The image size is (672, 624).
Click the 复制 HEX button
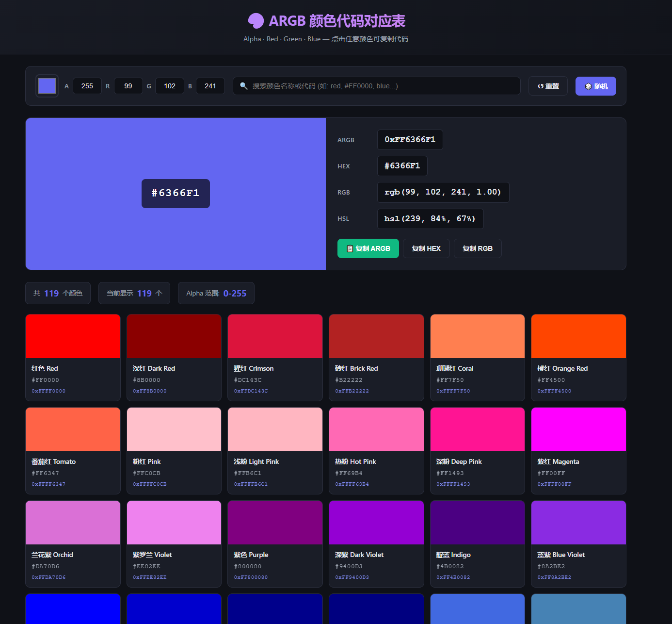click(x=426, y=248)
